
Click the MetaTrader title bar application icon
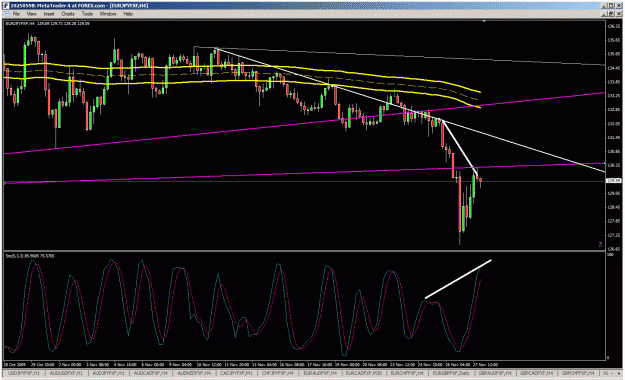click(x=6, y=6)
